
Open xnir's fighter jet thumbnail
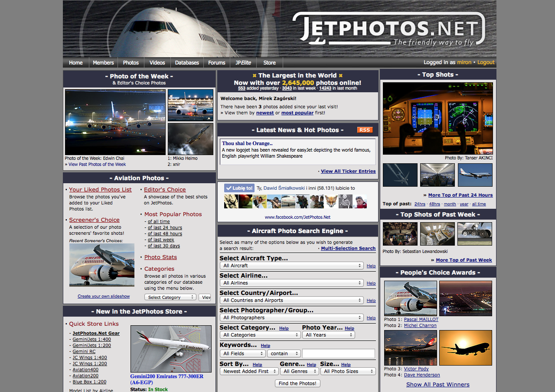coord(190,139)
